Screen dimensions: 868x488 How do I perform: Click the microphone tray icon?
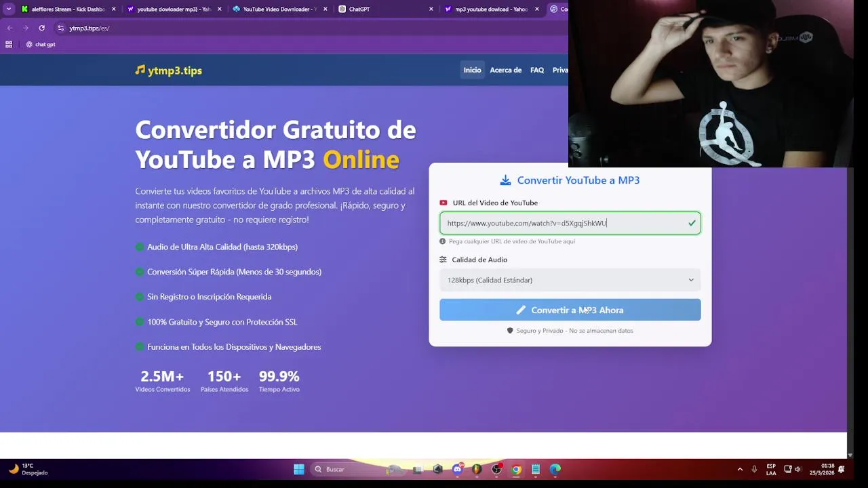[754, 469]
